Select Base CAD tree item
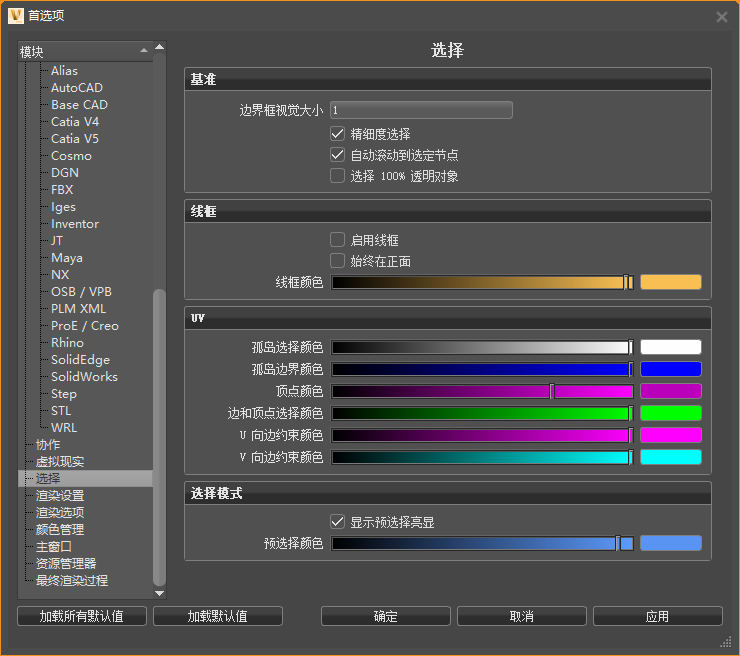This screenshot has height=656, width=740. [x=79, y=105]
